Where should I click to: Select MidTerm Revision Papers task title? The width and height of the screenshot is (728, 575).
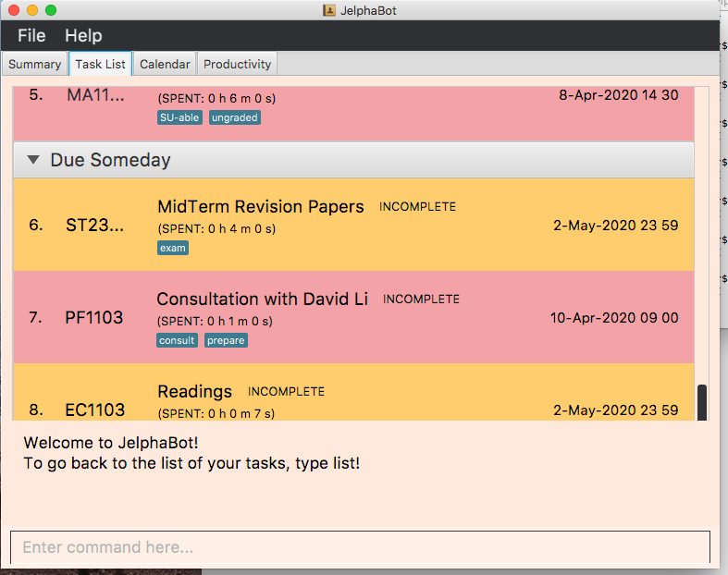click(261, 206)
